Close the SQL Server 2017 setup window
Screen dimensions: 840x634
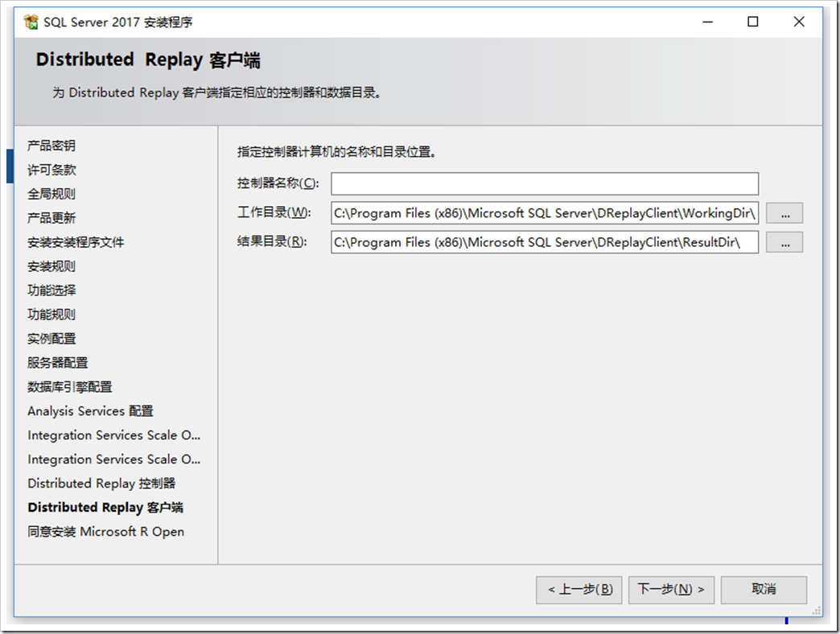tap(799, 22)
